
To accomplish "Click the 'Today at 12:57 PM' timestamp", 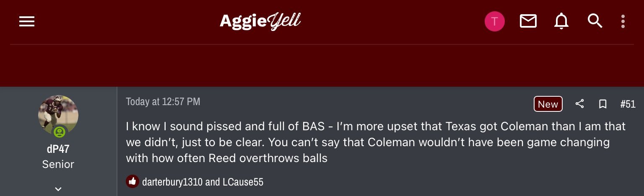I will tap(163, 102).
